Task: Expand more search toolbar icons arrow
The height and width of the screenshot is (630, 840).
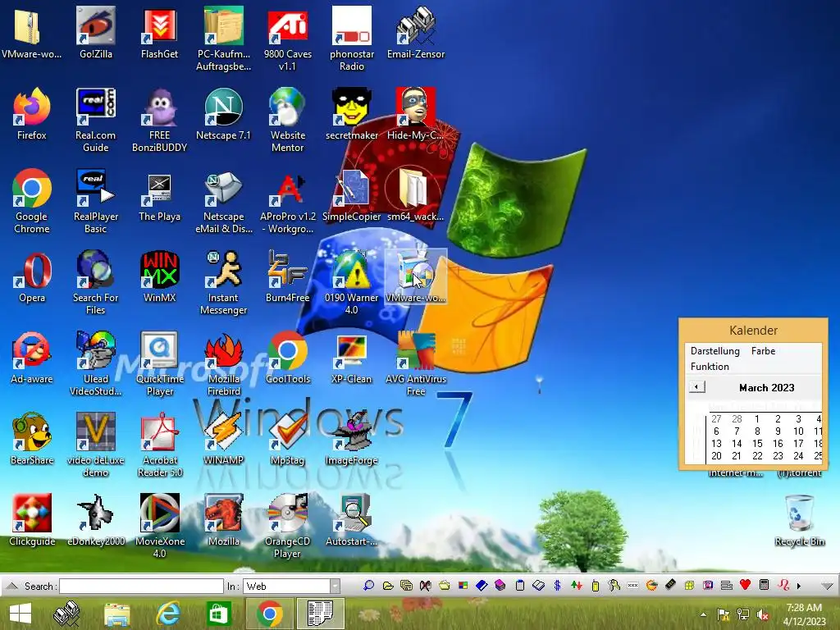Action: (x=799, y=586)
